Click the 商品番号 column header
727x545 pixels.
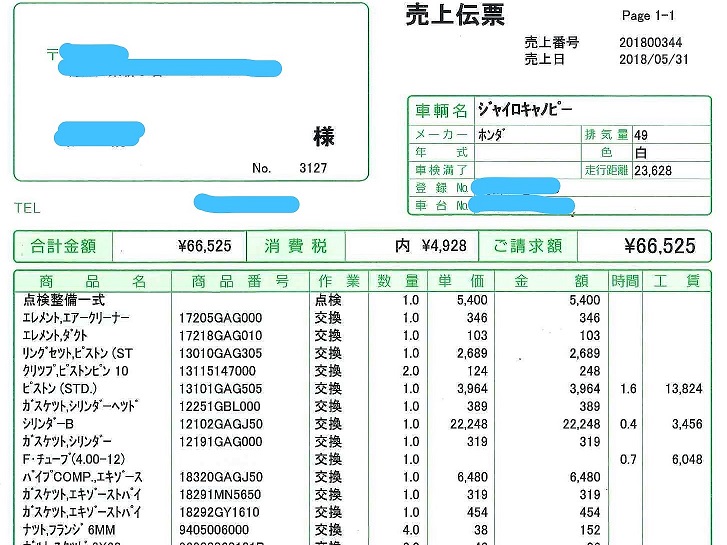239,281
